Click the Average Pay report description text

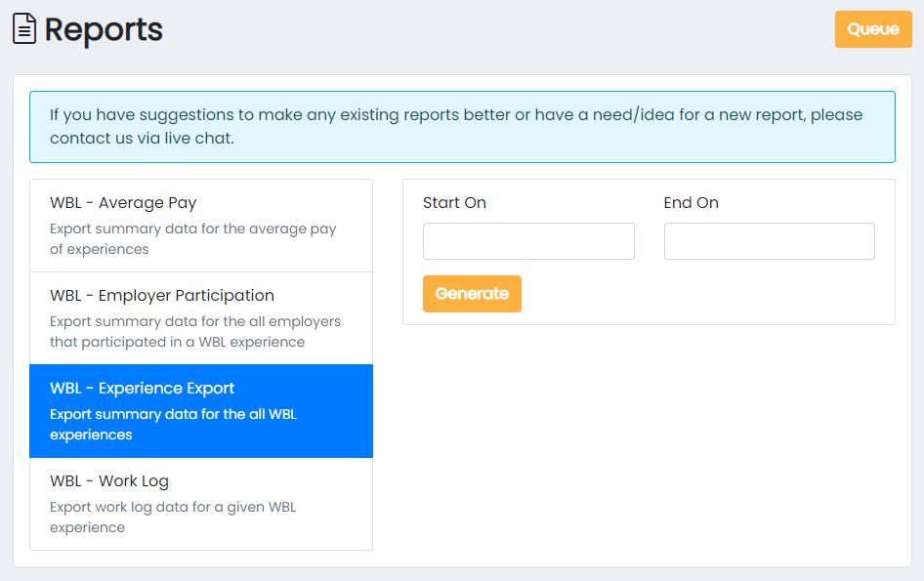tap(193, 239)
